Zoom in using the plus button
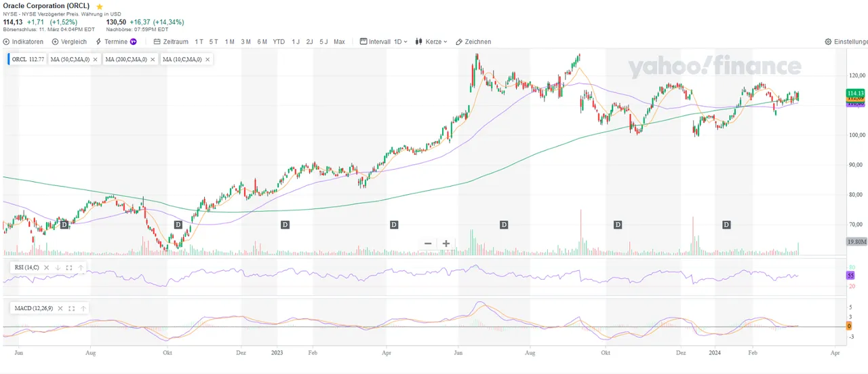 pos(446,243)
